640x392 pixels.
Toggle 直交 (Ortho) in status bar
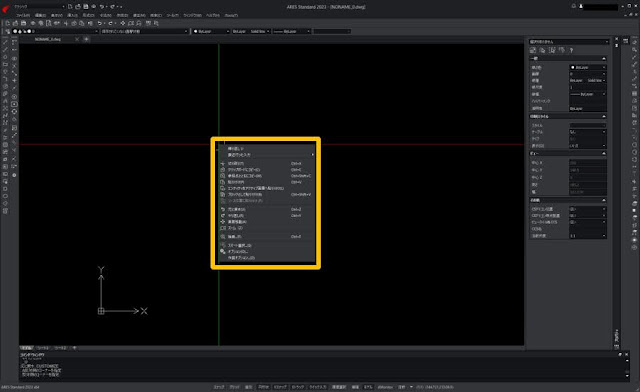(248, 387)
